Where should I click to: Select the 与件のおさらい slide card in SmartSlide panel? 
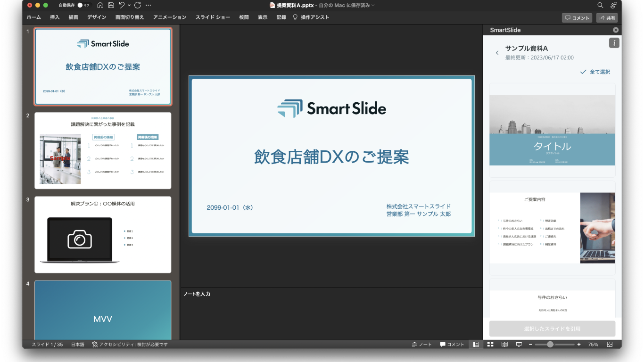click(x=552, y=298)
